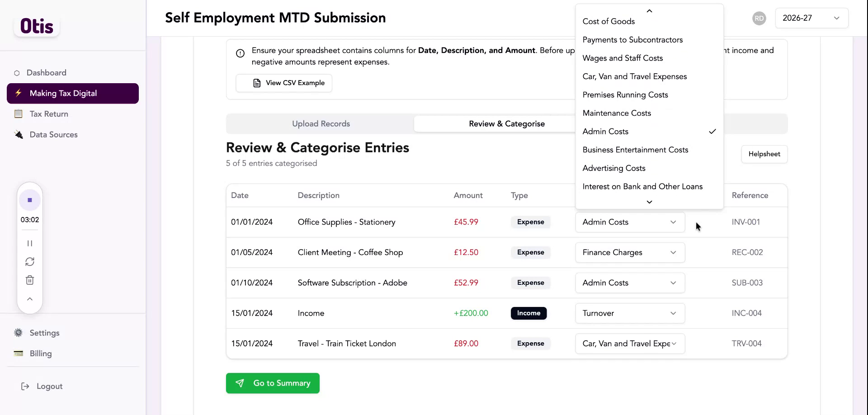
Task: Click Client Meeting - Coffee Shop description
Action: click(x=350, y=252)
